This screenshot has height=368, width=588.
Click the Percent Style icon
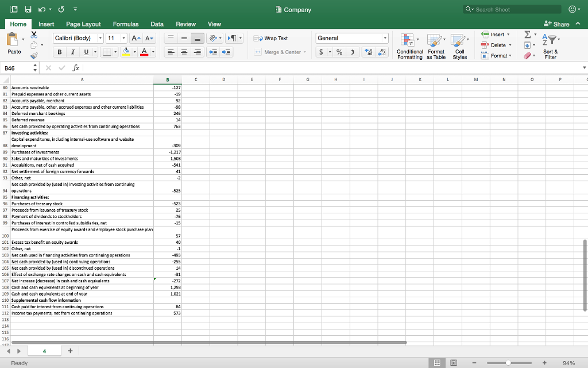point(339,52)
